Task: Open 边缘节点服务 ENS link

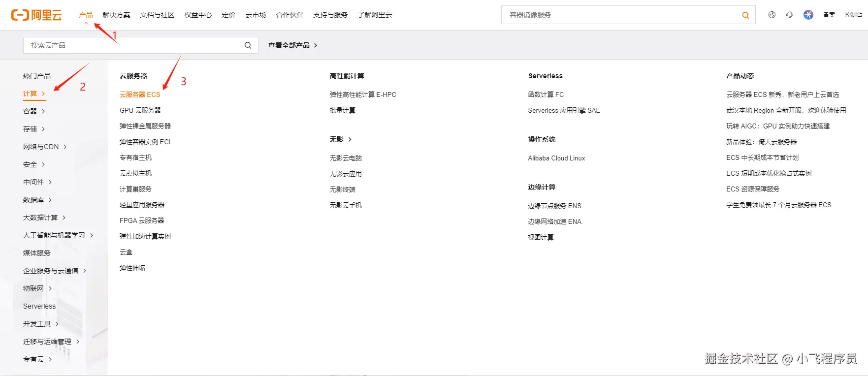Action: pos(554,206)
